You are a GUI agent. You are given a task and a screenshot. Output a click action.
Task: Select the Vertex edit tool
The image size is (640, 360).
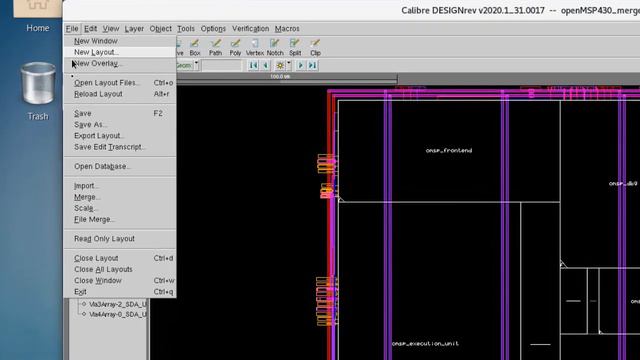tap(255, 47)
